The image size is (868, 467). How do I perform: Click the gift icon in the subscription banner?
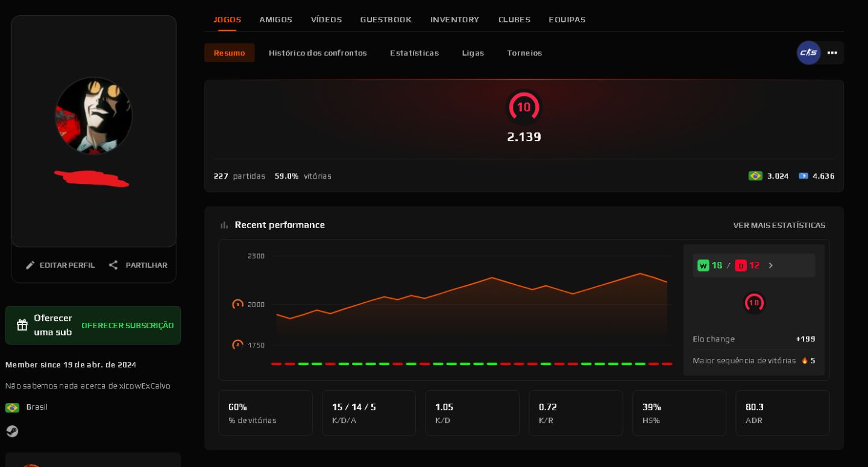pos(22,325)
